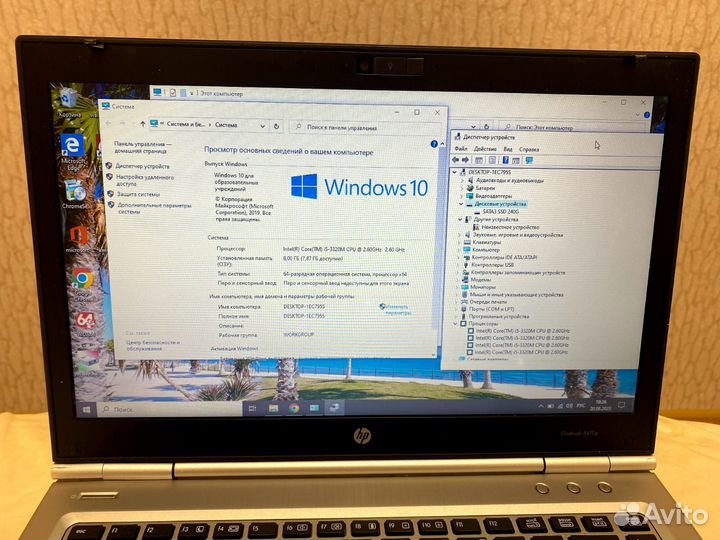Viewport: 720px width, 540px height.
Task: Click the show/hide console tree toolbar icon
Action: click(x=478, y=160)
